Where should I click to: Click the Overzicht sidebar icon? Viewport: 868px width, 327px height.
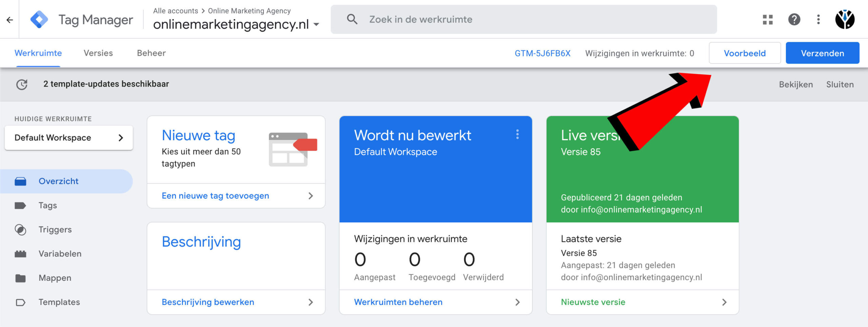20,181
